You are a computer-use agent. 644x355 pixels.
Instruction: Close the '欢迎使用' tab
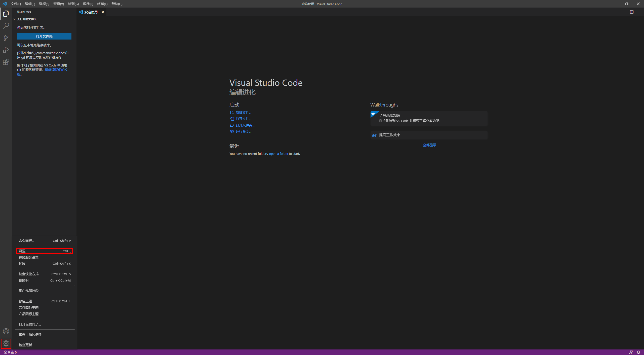[103, 12]
